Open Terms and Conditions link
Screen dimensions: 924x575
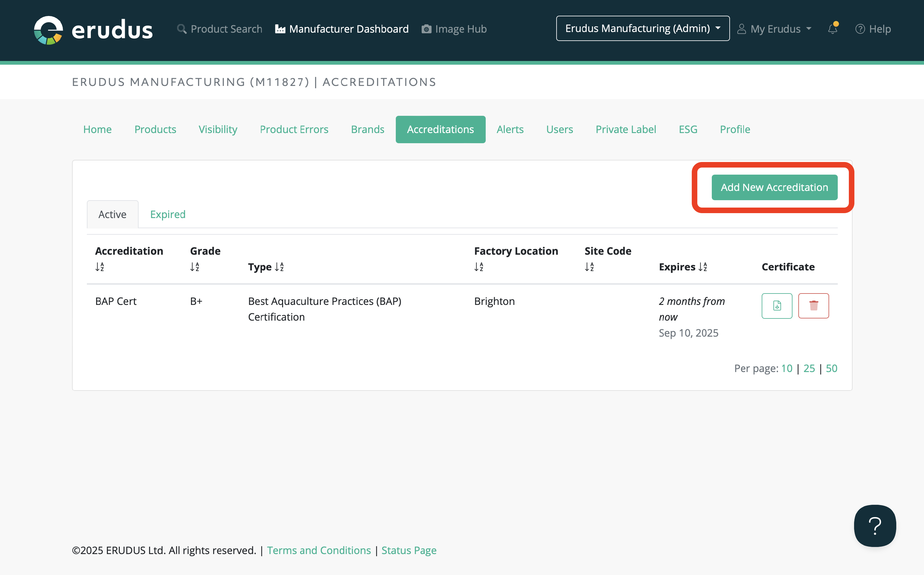pos(319,550)
